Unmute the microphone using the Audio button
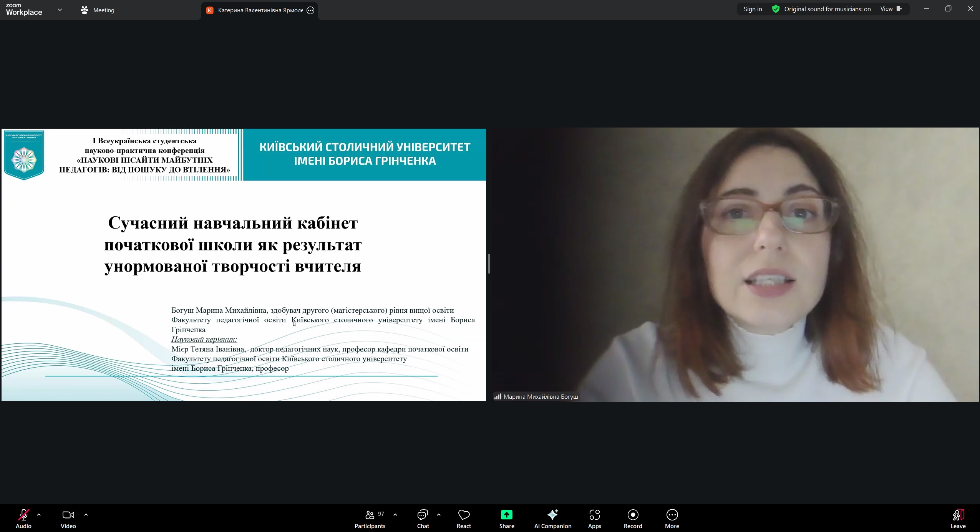980x532 pixels. [23, 518]
